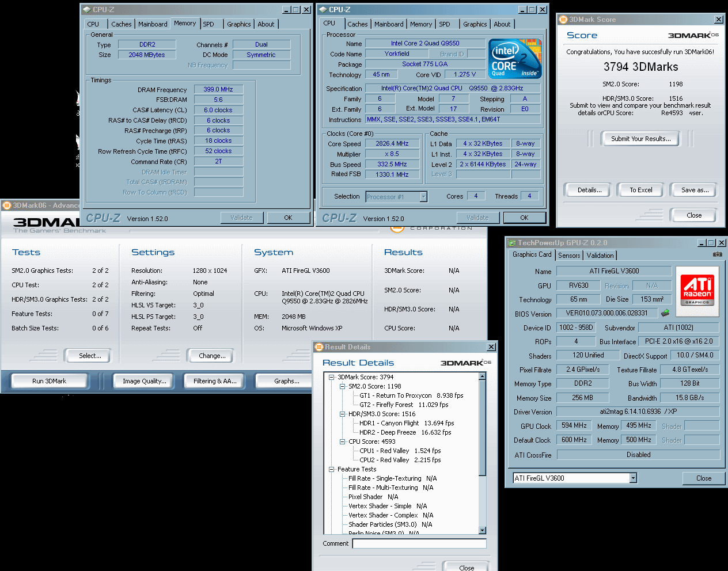Select the 'CPU1 - Red Valley 1.524 fps' row

pyautogui.click(x=400, y=451)
